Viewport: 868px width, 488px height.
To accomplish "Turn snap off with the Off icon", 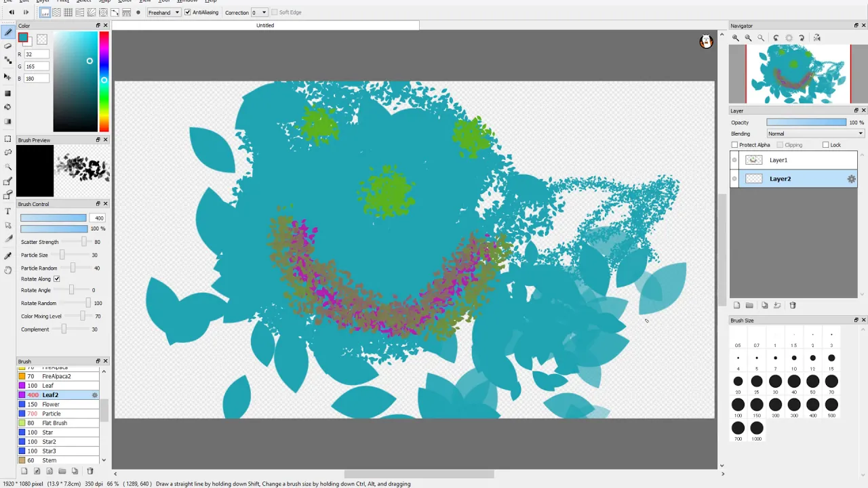I will click(x=44, y=12).
